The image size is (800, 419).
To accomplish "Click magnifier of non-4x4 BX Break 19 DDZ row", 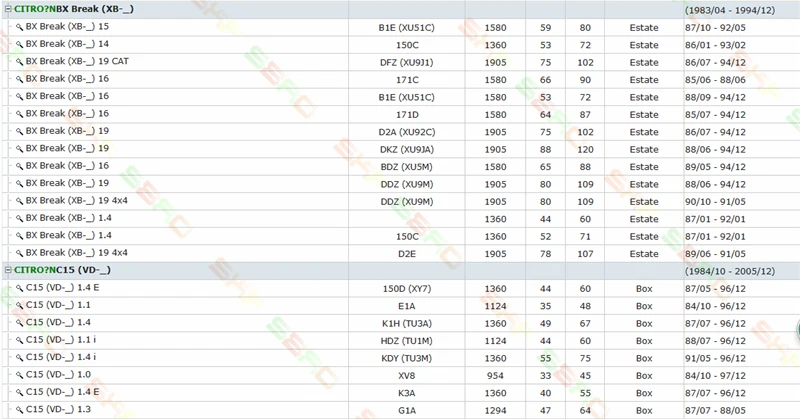I will [x=19, y=183].
